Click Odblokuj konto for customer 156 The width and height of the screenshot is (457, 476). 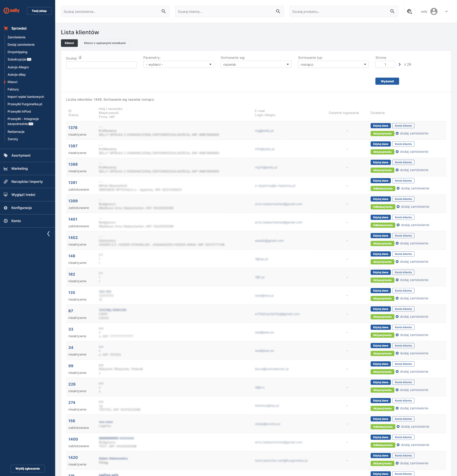383,427
